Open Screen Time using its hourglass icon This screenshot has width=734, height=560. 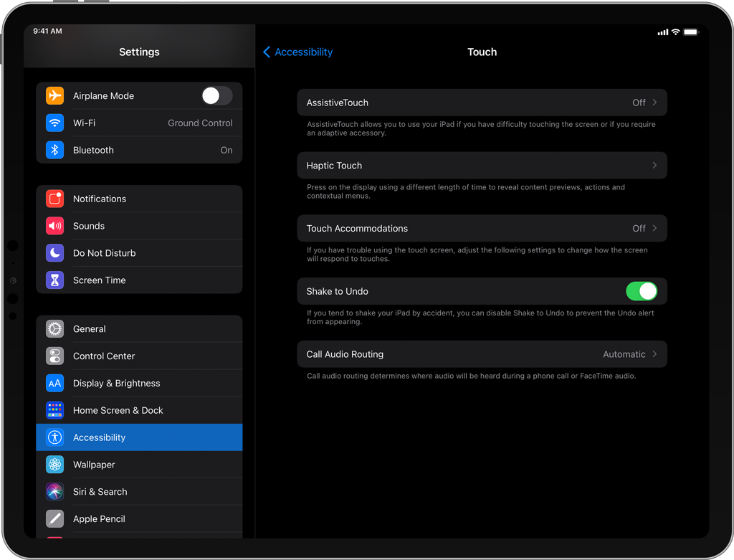point(54,280)
